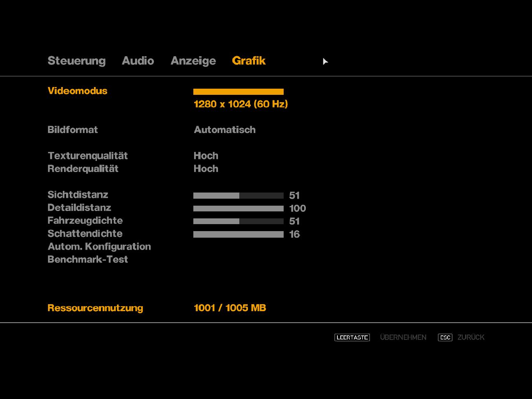The width and height of the screenshot is (532, 399).
Task: Change Renderqualität value Hoch
Action: click(x=206, y=169)
